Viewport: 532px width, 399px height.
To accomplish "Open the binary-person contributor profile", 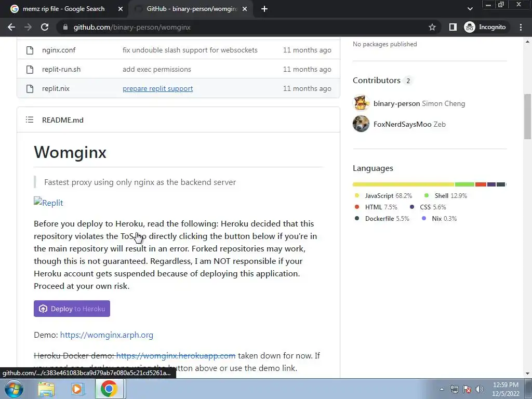I will (396, 103).
